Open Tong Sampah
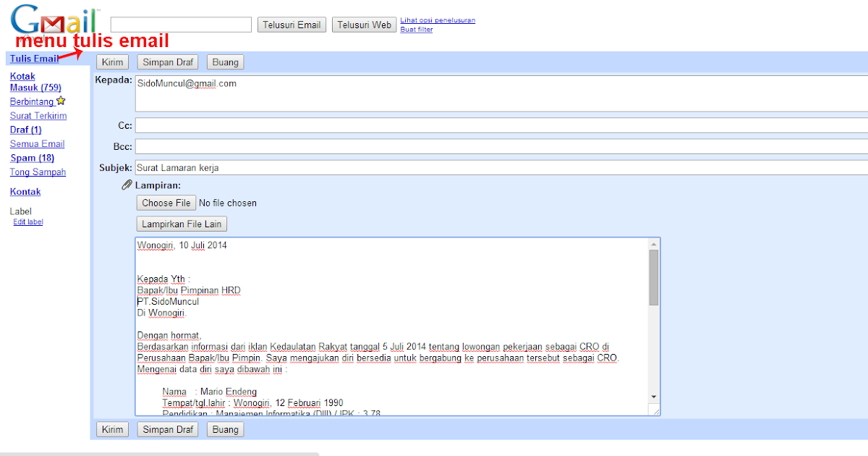868x456 pixels. pyautogui.click(x=38, y=172)
